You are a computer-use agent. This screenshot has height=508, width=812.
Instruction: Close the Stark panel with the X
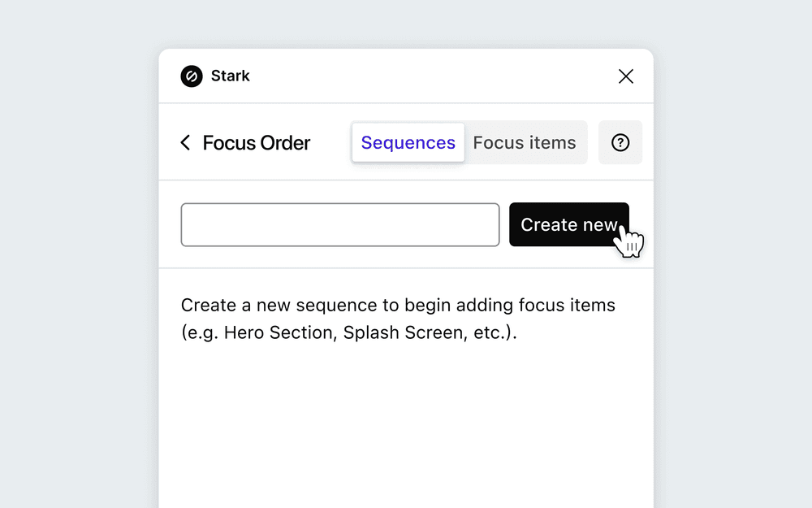pos(625,76)
